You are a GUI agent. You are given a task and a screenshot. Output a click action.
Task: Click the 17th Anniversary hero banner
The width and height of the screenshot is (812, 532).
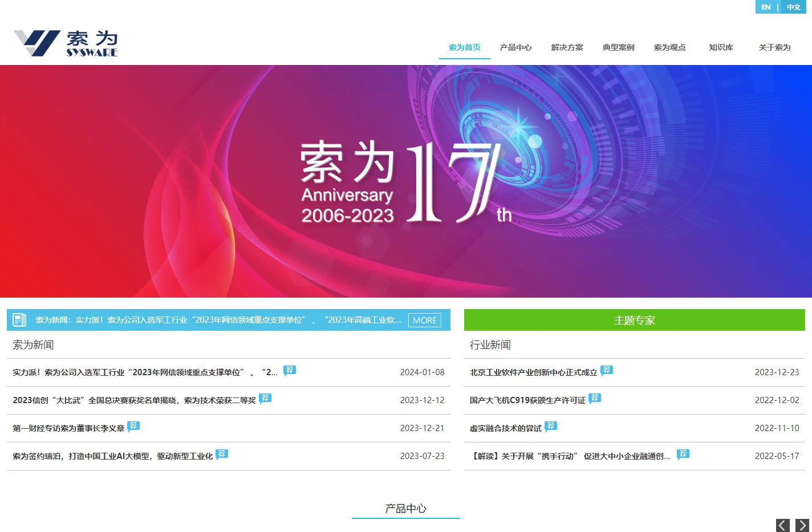click(406, 181)
